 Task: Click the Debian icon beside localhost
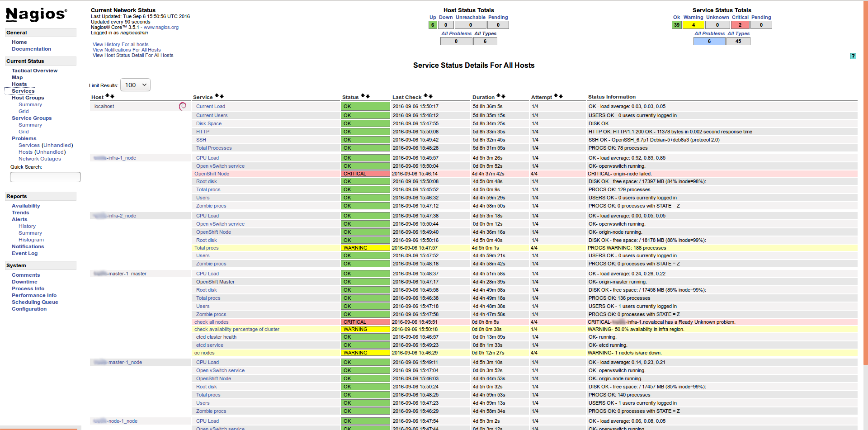click(183, 106)
